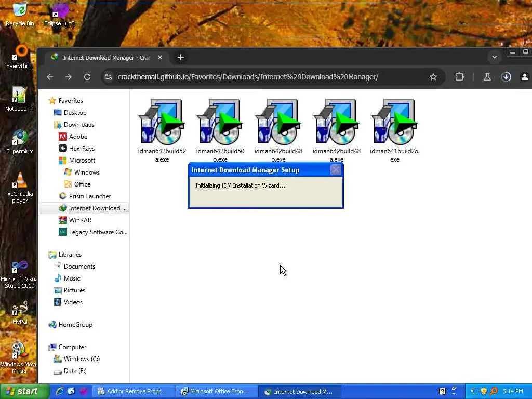Expand the tab search dropdown

pyautogui.click(x=495, y=57)
